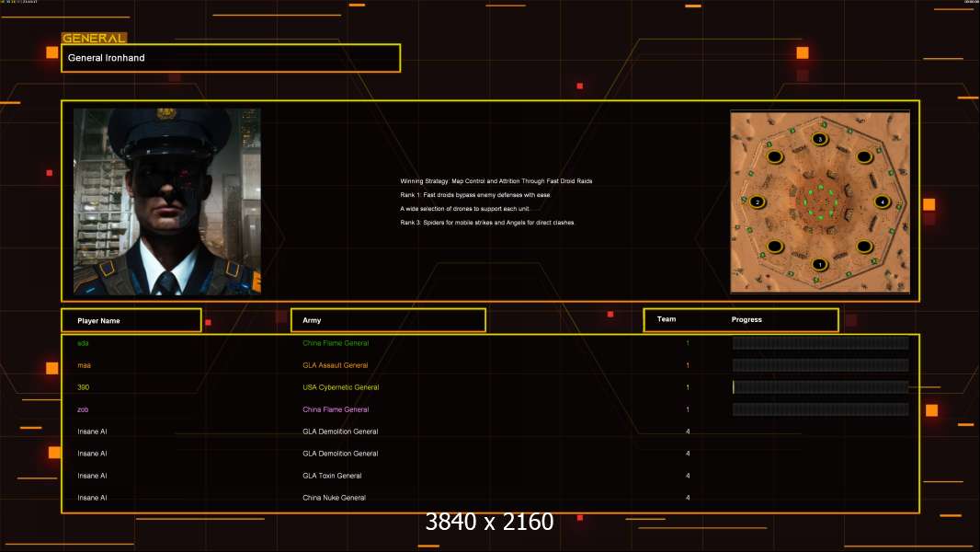Click start position 1 on the map

point(820,264)
